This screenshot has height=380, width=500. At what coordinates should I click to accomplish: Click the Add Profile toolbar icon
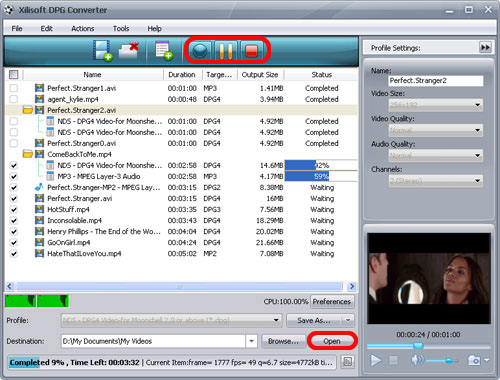[x=164, y=51]
